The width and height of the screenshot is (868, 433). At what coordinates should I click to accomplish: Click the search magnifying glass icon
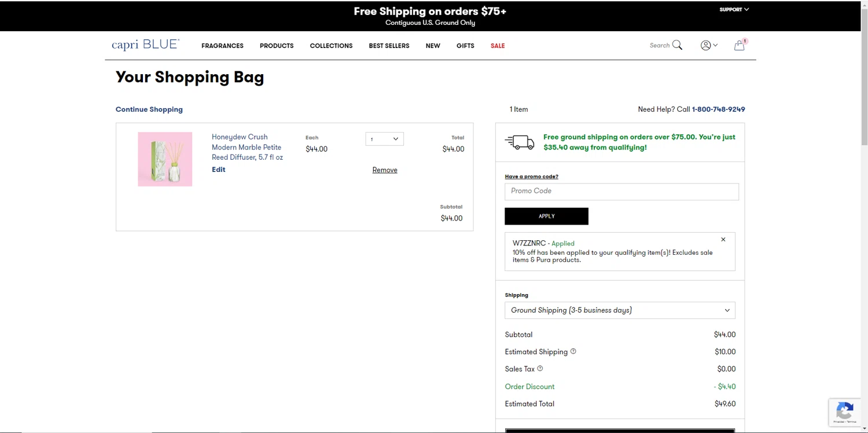point(677,45)
